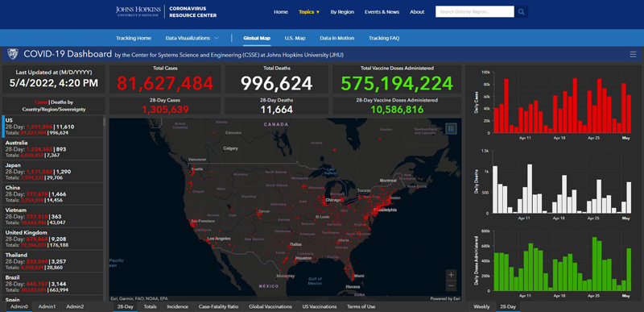644x312 pixels.
Task: Click the Johns Hopkins University logo
Action: click(x=138, y=11)
